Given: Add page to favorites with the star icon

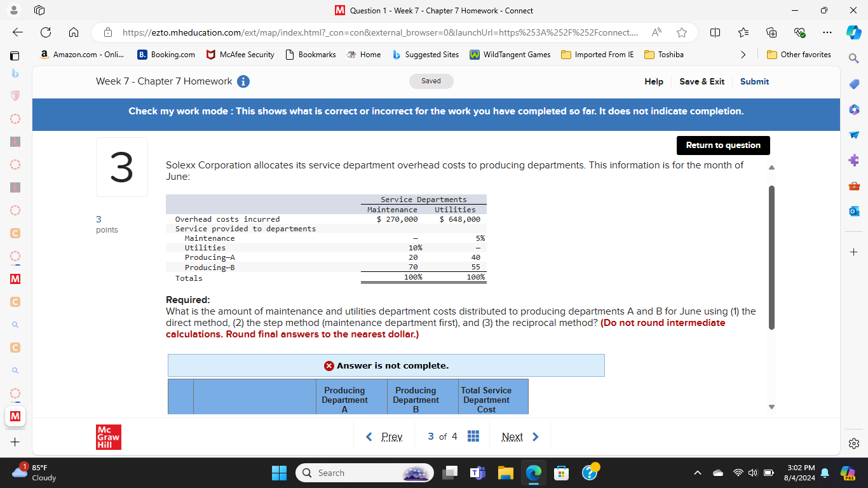Looking at the screenshot, I should click(x=681, y=32).
